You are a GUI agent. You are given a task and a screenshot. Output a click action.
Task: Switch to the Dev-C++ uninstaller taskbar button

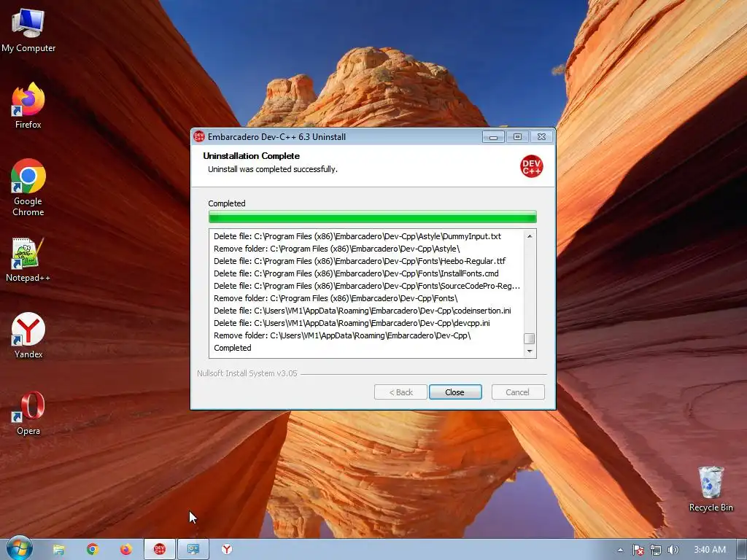(x=160, y=550)
